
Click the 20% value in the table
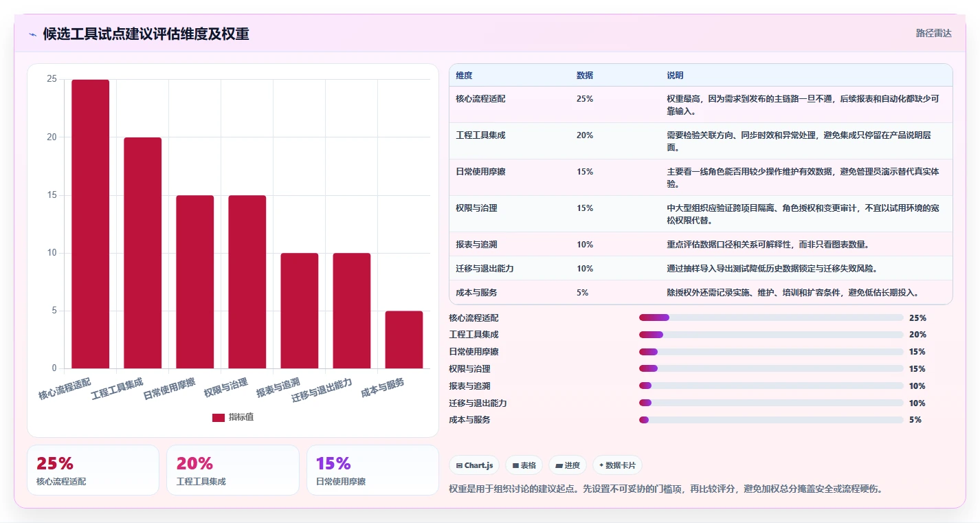pos(585,135)
